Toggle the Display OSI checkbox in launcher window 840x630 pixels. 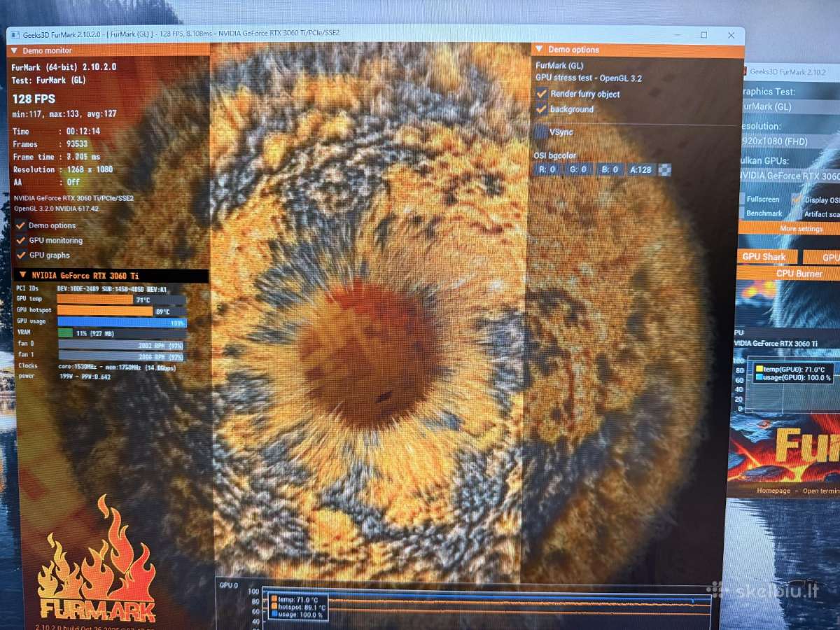(x=797, y=199)
